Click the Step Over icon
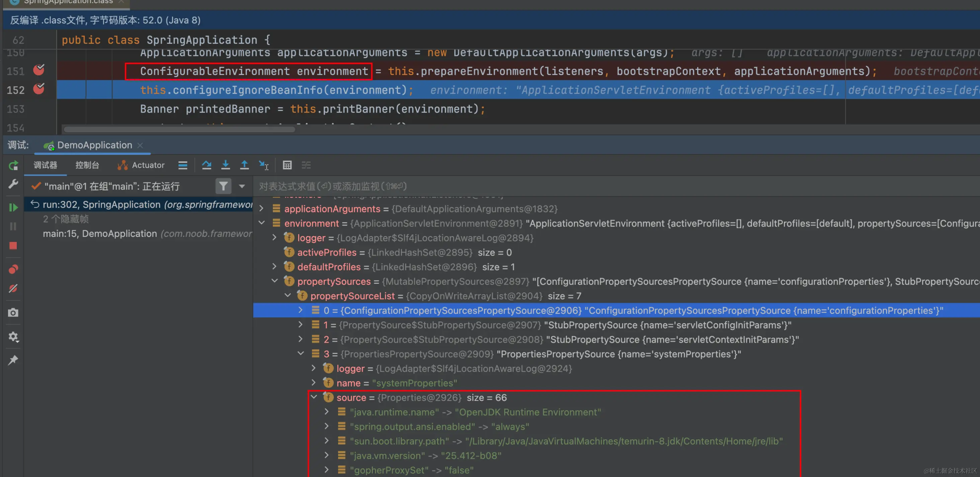 [207, 165]
